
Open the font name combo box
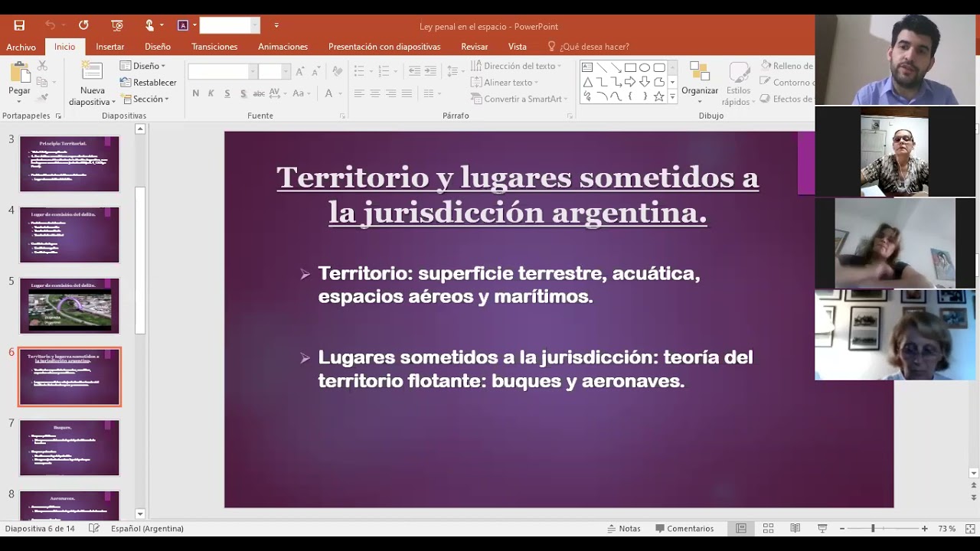pyautogui.click(x=222, y=71)
